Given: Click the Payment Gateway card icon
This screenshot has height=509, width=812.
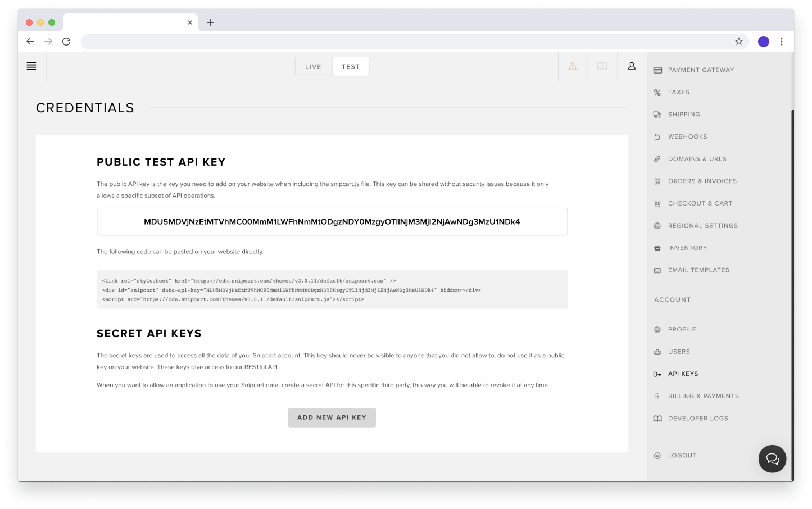Looking at the screenshot, I should point(657,70).
